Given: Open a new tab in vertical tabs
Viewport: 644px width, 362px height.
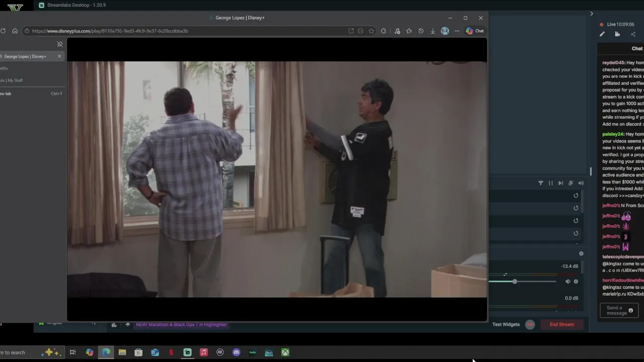Looking at the screenshot, I should (x=30, y=94).
